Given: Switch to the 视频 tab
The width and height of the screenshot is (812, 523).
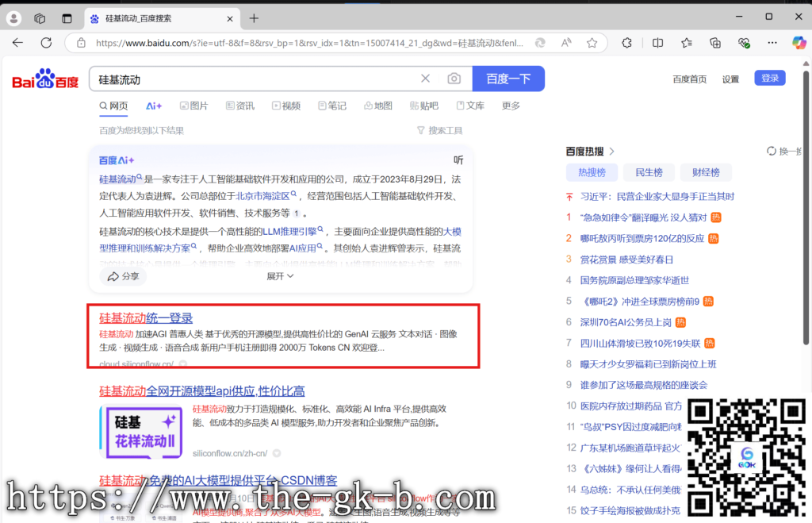Looking at the screenshot, I should point(285,106).
